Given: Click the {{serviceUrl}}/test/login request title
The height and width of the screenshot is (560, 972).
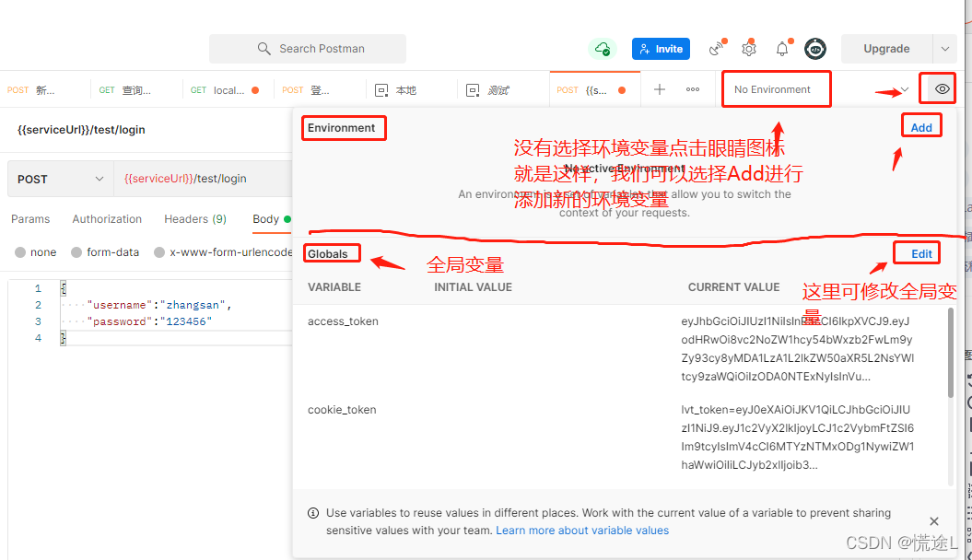Looking at the screenshot, I should point(81,130).
